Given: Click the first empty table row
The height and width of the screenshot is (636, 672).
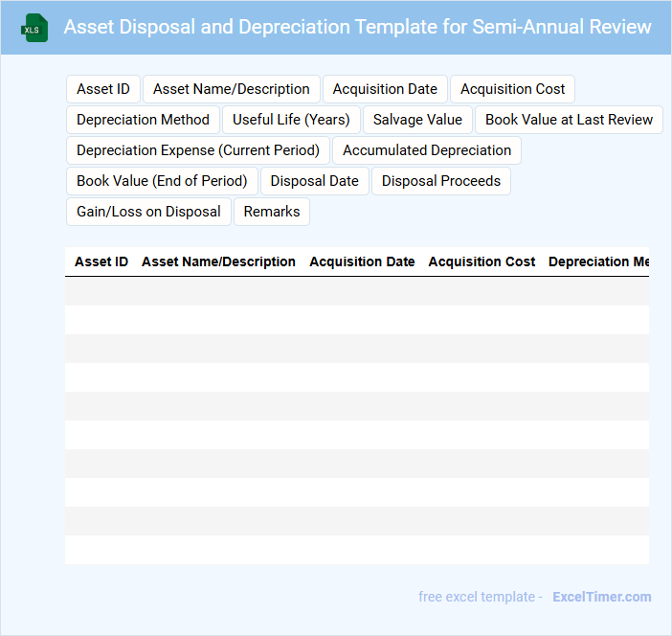Looking at the screenshot, I should 357,291.
